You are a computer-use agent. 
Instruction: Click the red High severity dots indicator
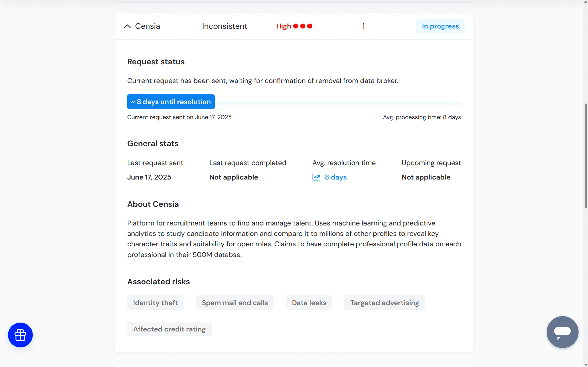(303, 26)
